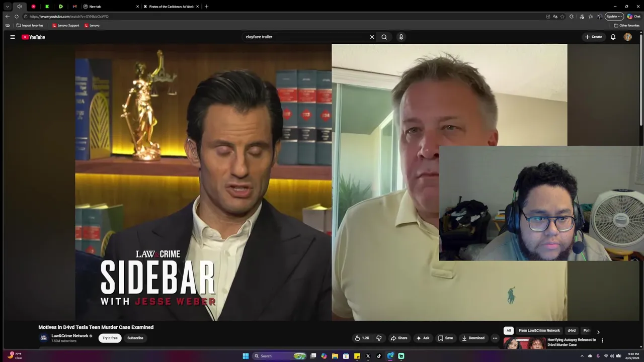Open the Windows Start menu
Viewport: 644px width, 362px height.
pyautogui.click(x=246, y=356)
